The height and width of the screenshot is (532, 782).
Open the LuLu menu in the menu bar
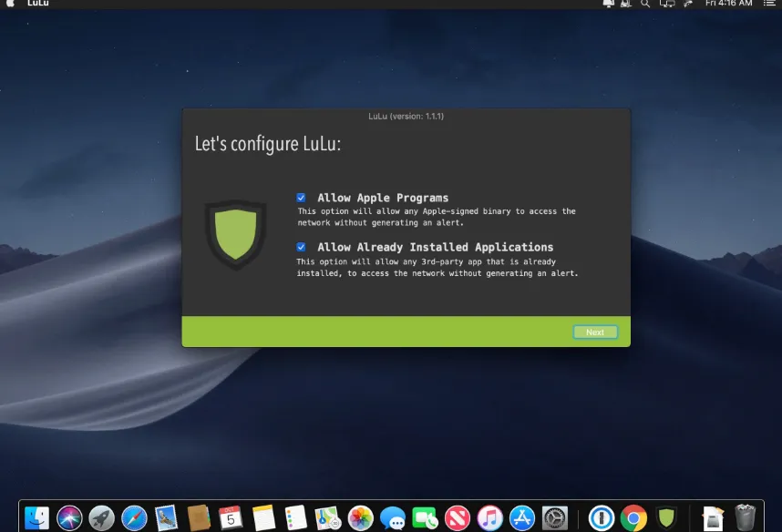(38, 4)
